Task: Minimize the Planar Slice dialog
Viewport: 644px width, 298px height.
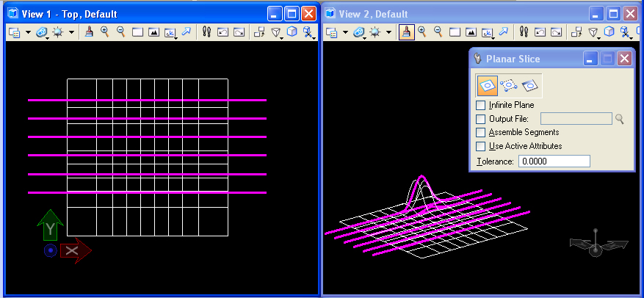Action: coord(590,59)
